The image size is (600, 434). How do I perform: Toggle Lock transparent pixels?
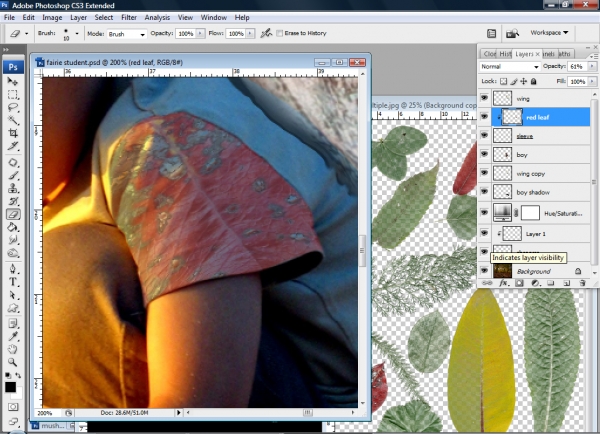504,81
